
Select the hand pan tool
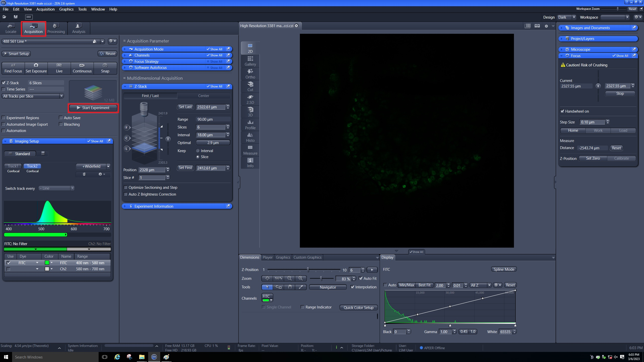tap(290, 287)
